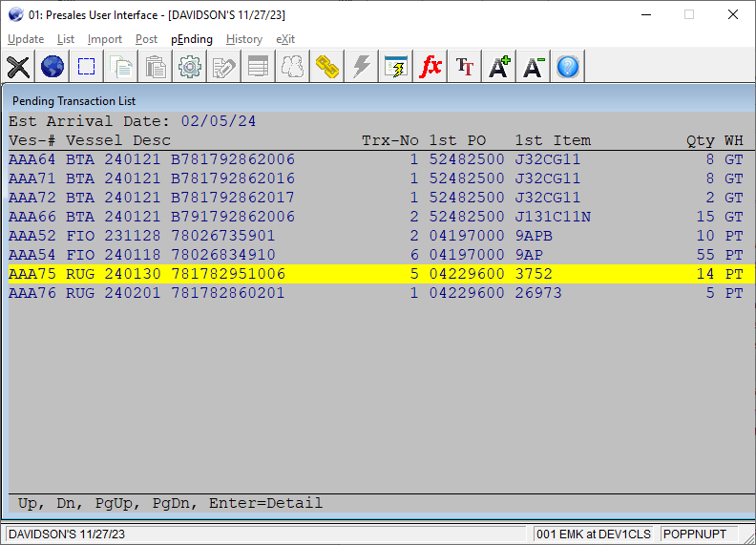Select the dashed rectangle selection tool

87,67
